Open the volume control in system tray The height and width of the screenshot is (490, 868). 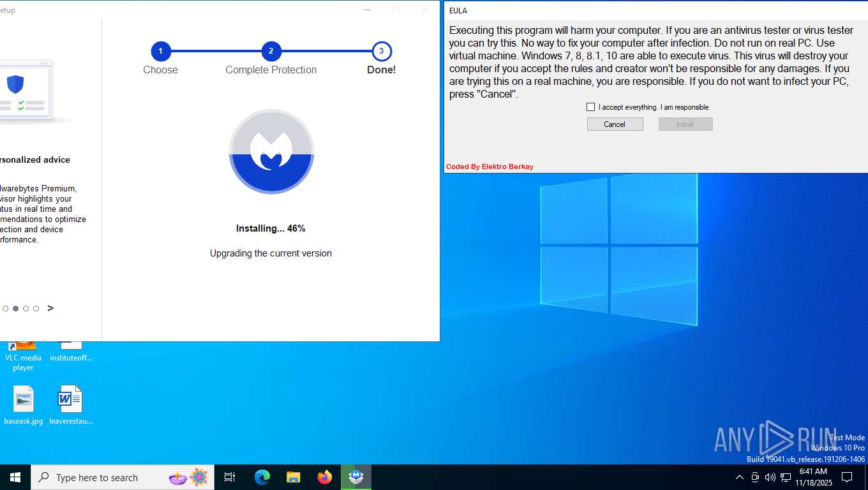click(x=770, y=477)
